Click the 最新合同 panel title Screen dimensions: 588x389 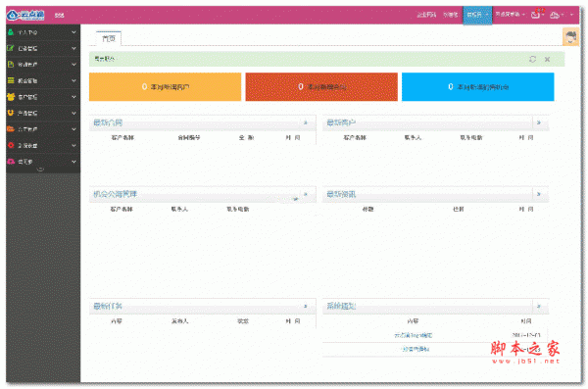108,122
